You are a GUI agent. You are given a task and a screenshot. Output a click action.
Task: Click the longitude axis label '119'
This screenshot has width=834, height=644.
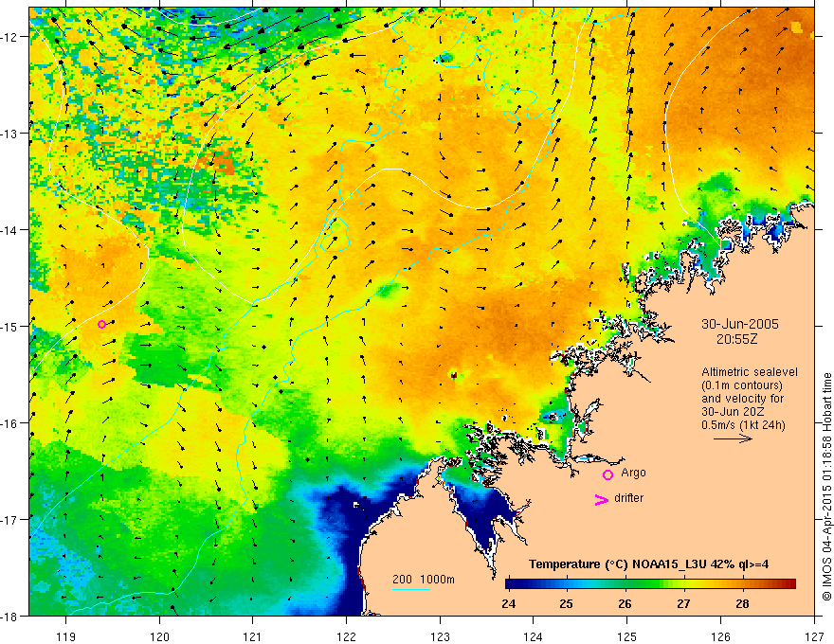pyautogui.click(x=66, y=636)
